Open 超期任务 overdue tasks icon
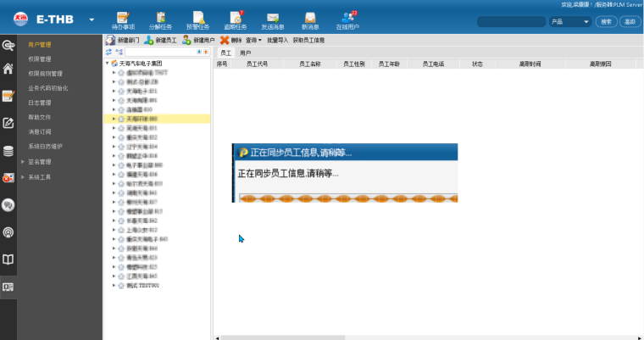Image resolution: width=644 pixels, height=340 pixels. tap(235, 18)
